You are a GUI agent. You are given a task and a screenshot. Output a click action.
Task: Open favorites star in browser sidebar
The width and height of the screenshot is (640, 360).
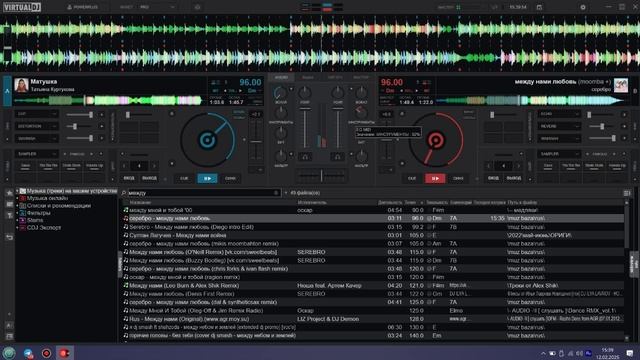(x=9, y=192)
